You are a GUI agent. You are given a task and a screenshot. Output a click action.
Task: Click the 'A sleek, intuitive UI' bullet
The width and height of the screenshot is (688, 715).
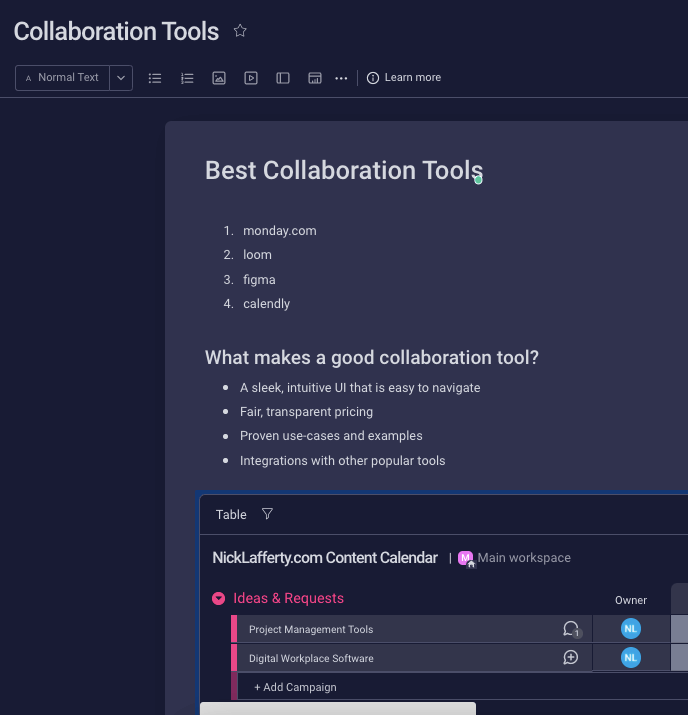(360, 388)
